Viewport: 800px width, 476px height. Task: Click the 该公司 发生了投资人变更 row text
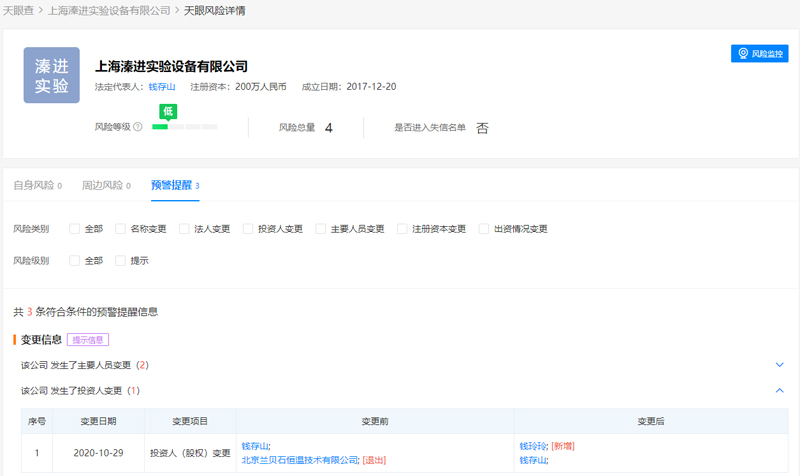(x=80, y=391)
